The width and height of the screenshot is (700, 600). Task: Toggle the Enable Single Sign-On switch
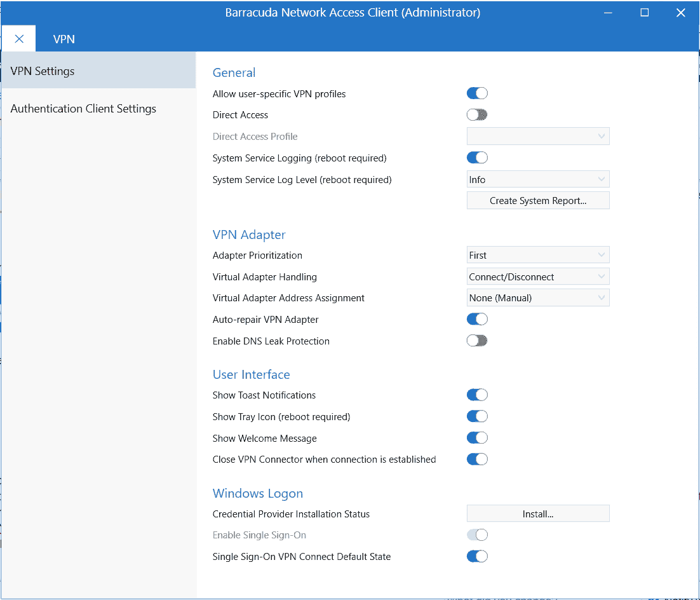pyautogui.click(x=477, y=535)
